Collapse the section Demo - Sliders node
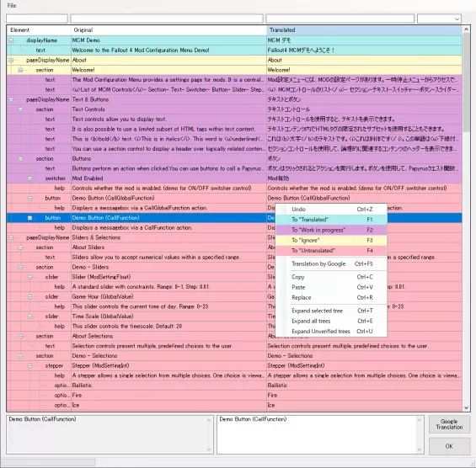 (20, 267)
